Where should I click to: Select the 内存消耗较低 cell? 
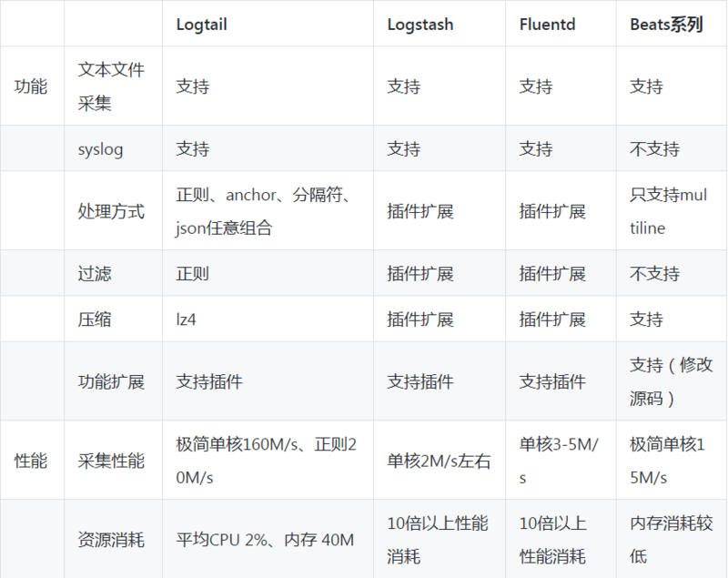[x=671, y=540]
